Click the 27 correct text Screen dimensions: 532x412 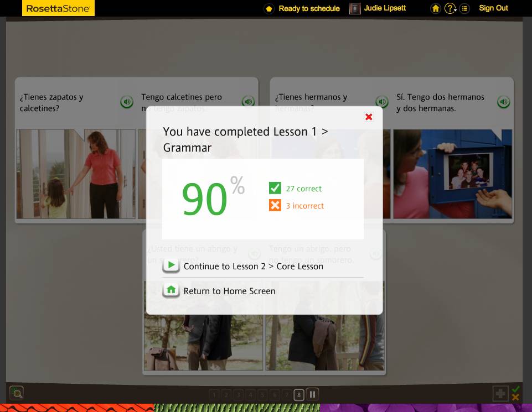point(304,189)
